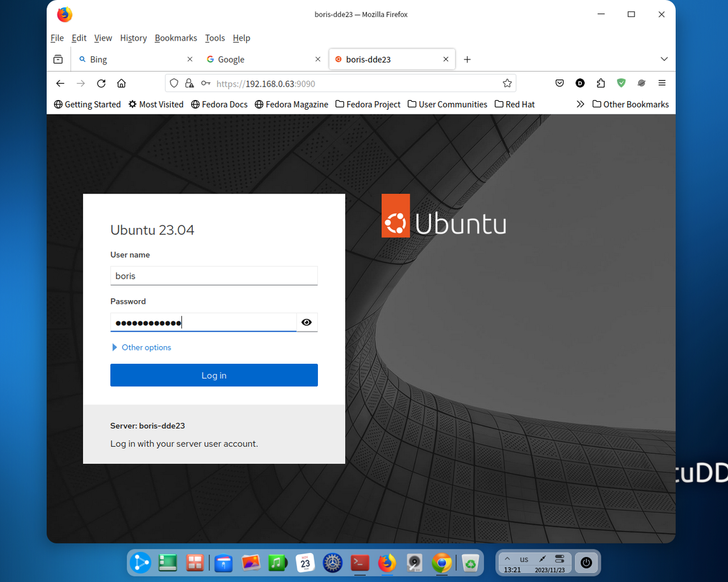
Task: Close the Bing tab
Action: tap(190, 59)
